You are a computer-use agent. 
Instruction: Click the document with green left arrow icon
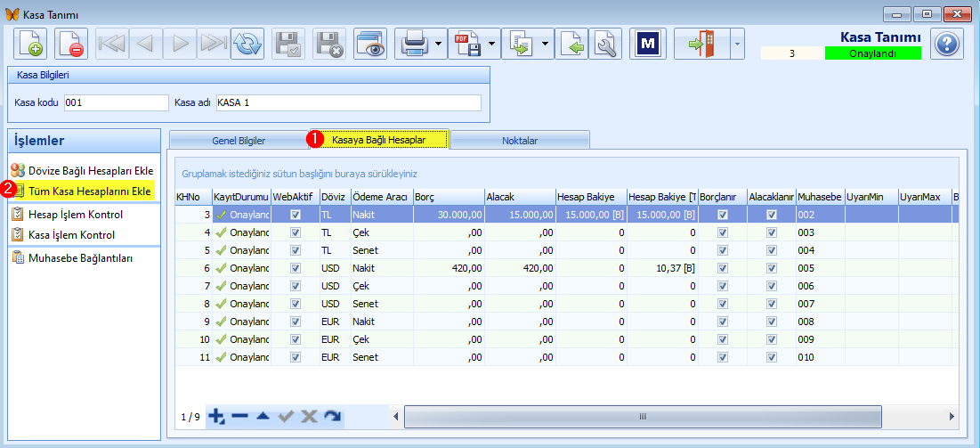click(x=571, y=43)
